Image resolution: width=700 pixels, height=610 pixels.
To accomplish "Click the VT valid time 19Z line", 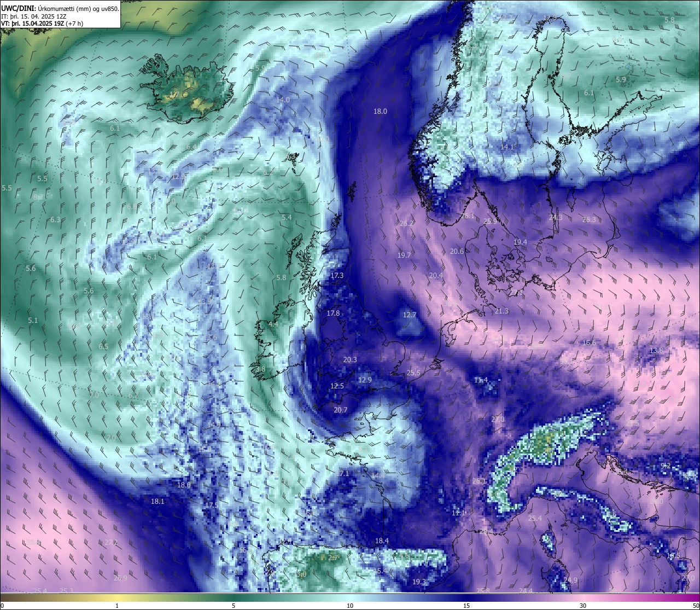I will point(42,24).
